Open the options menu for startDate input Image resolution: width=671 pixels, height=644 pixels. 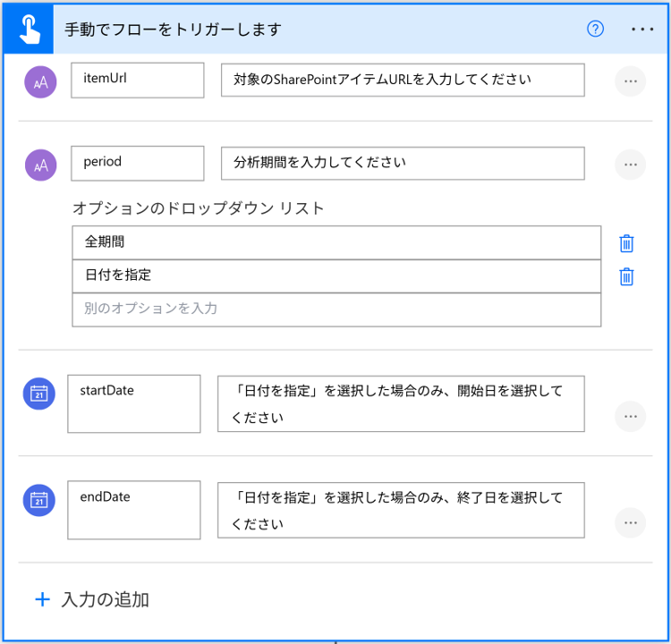click(630, 417)
